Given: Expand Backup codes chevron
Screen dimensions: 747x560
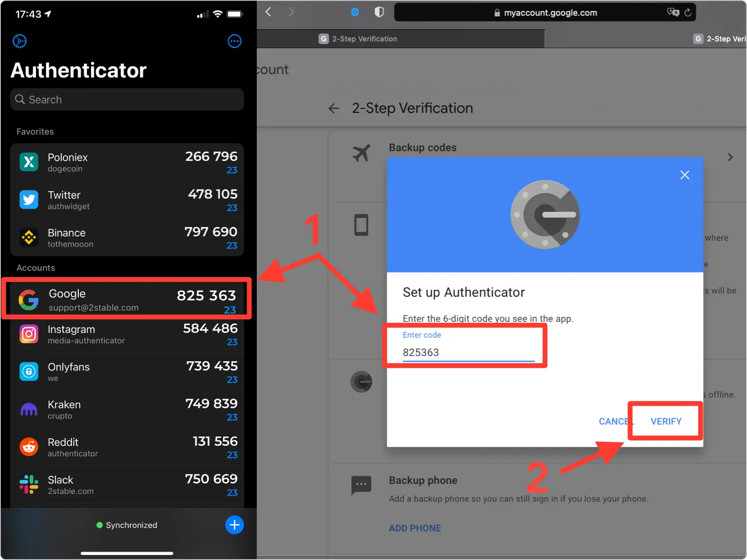Looking at the screenshot, I should point(730,157).
